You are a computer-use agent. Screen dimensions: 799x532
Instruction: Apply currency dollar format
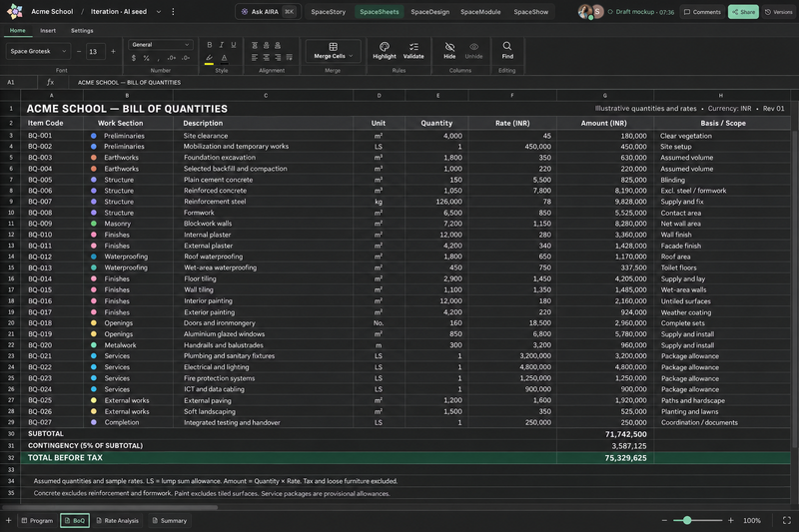(134, 58)
